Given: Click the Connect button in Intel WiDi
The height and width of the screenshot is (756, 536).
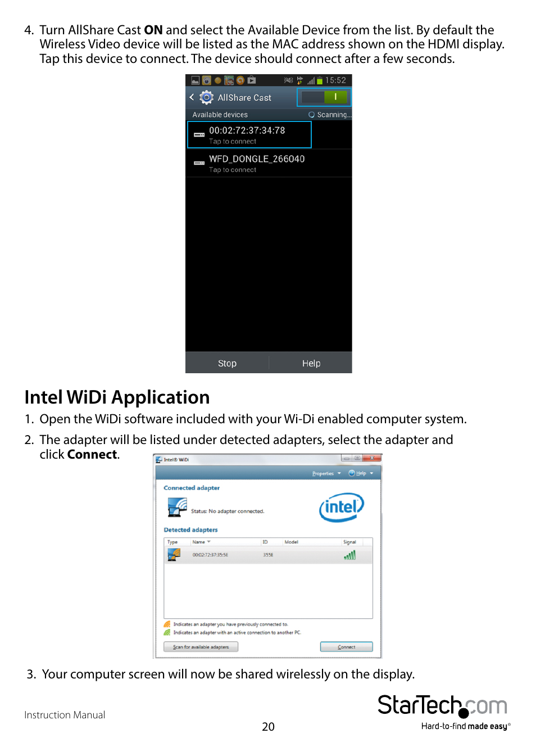Looking at the screenshot, I should (346, 647).
